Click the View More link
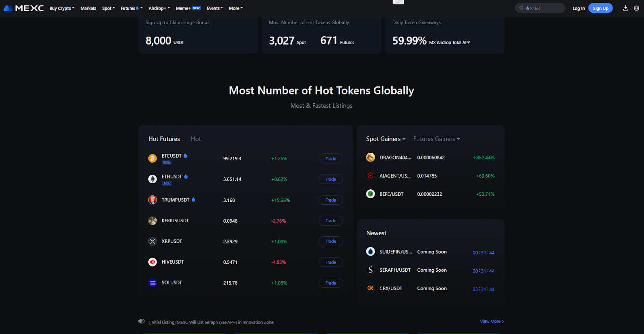The image size is (644, 334). 492,321
